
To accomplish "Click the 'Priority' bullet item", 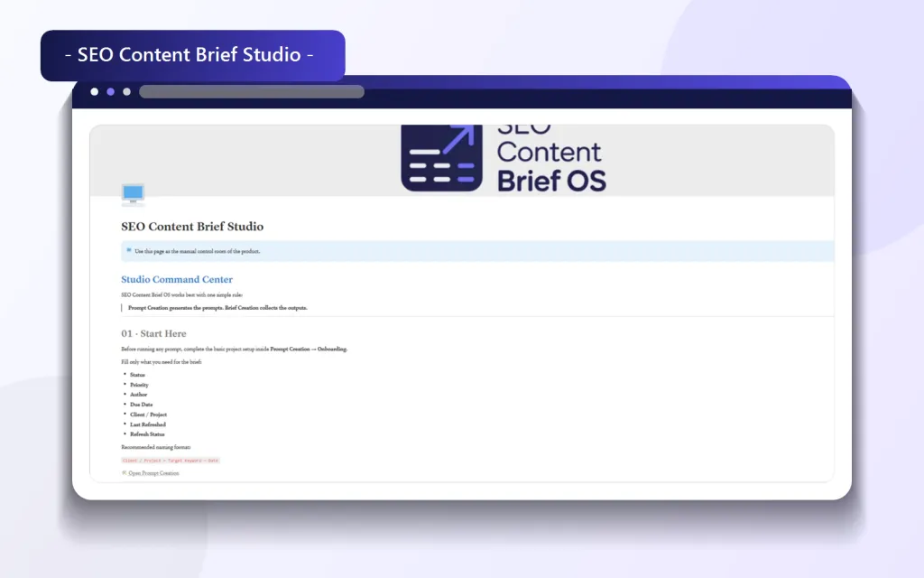I will point(139,385).
